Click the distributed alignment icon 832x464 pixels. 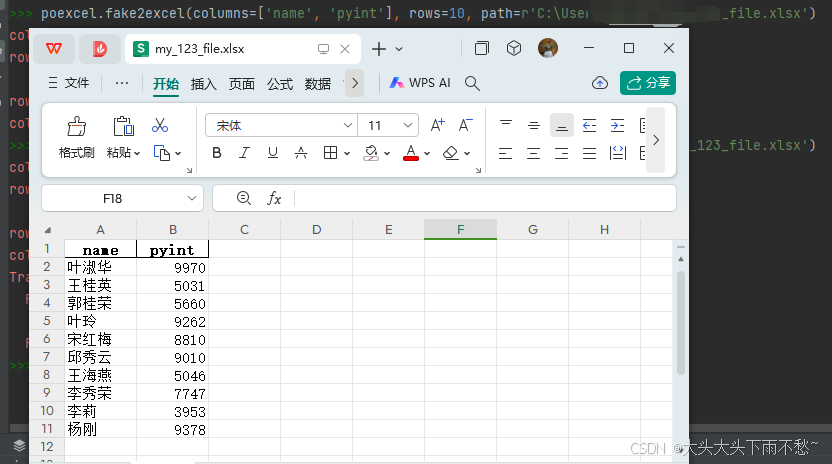tap(618, 153)
